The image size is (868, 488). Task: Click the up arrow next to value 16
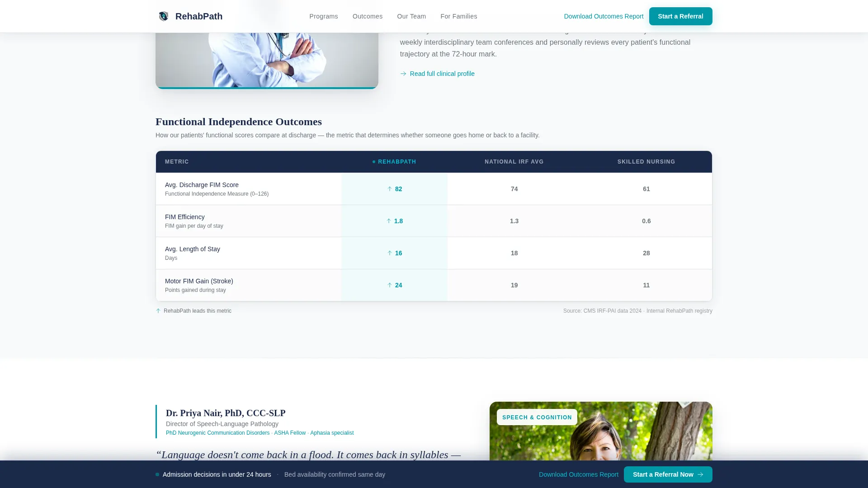pos(390,253)
